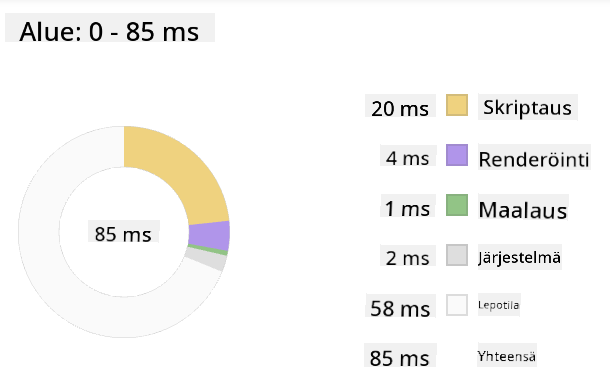The image size is (610, 378).
Task: Click the 4 ms rendering value
Action: 408,158
